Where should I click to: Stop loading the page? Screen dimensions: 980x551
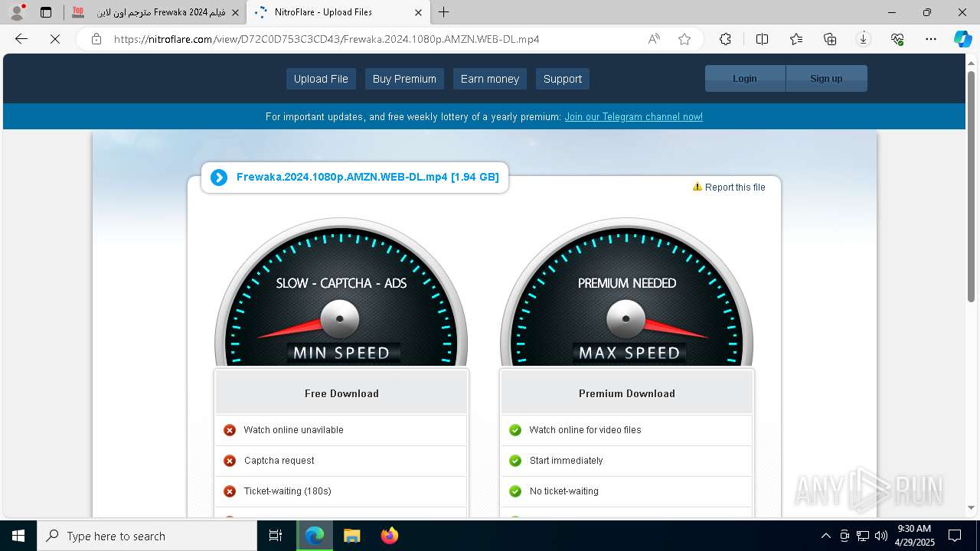[55, 39]
